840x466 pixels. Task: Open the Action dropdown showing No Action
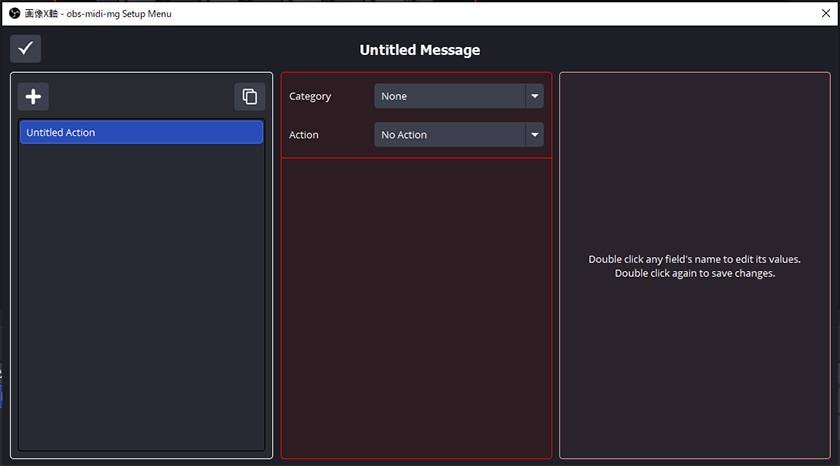tap(450, 135)
